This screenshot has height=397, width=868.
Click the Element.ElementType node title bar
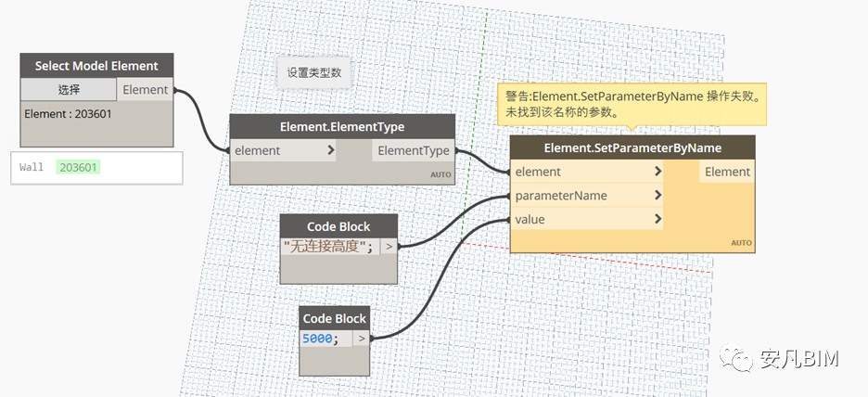click(342, 126)
